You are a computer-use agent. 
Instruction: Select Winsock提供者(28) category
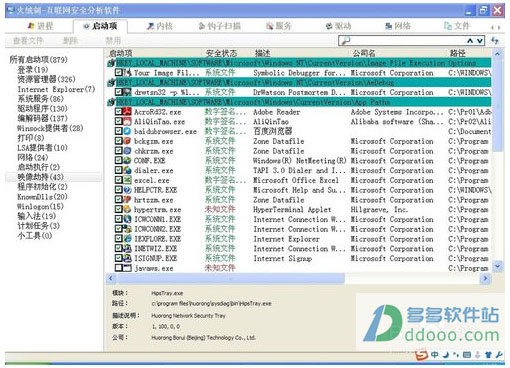click(50, 128)
